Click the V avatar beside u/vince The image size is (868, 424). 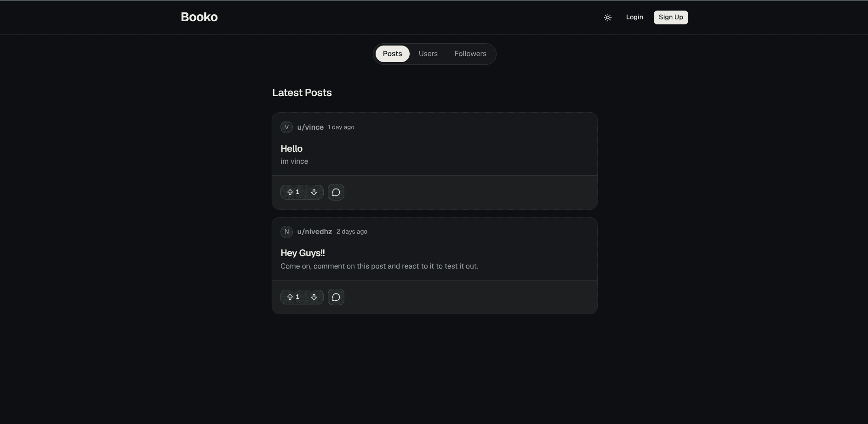coord(286,127)
